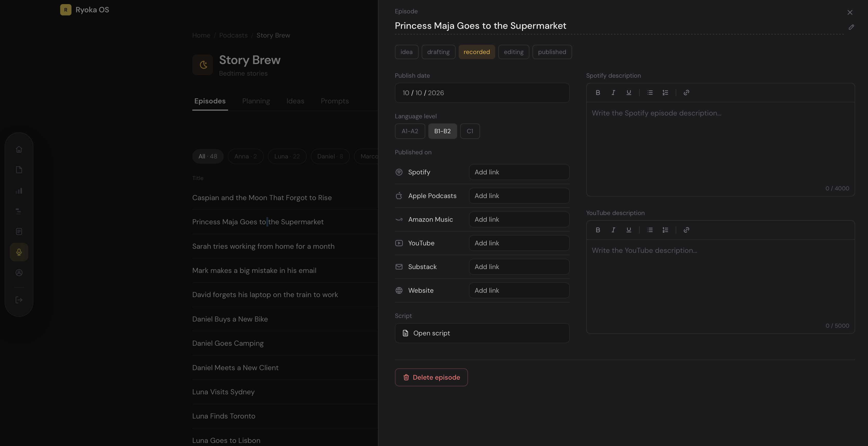Insert link in YouTube description toolbar
868x446 pixels.
click(686, 230)
